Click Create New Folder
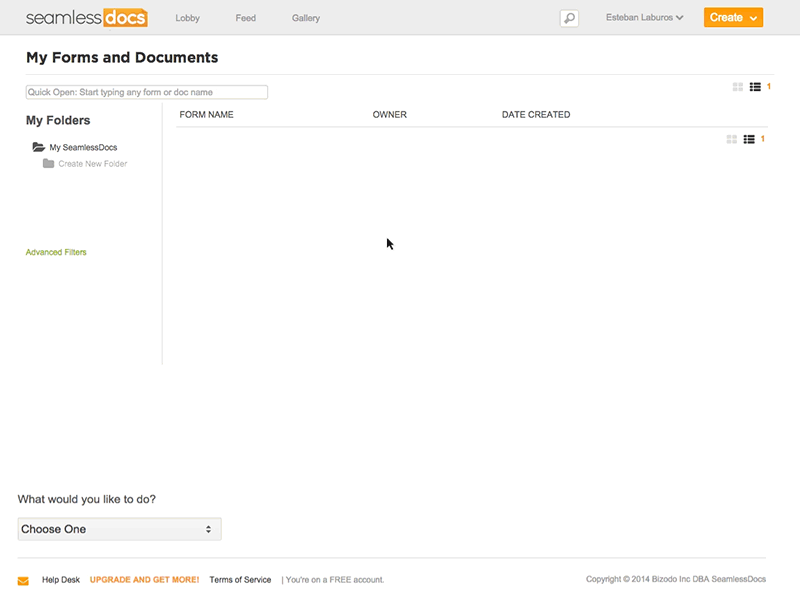 point(92,164)
